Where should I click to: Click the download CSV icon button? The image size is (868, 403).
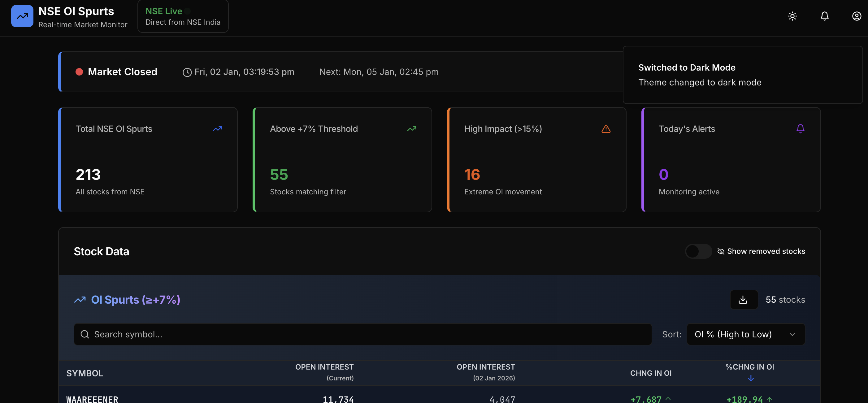coord(744,300)
